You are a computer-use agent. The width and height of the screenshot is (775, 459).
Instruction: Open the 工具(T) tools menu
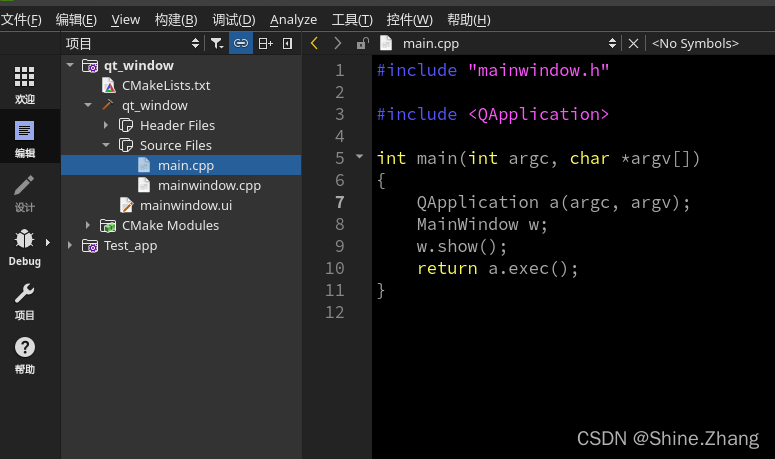(352, 20)
